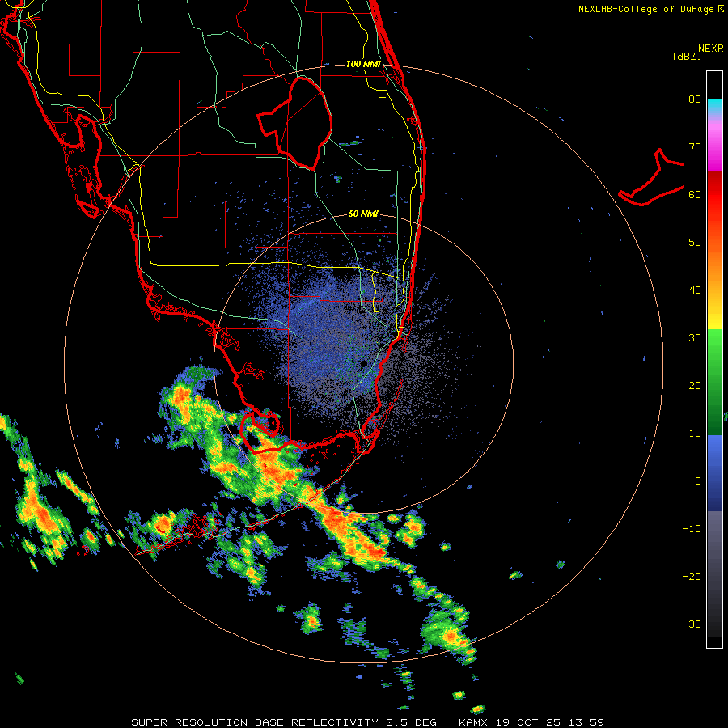
Task: Click the 100 NMI range ring label
Action: (x=363, y=64)
